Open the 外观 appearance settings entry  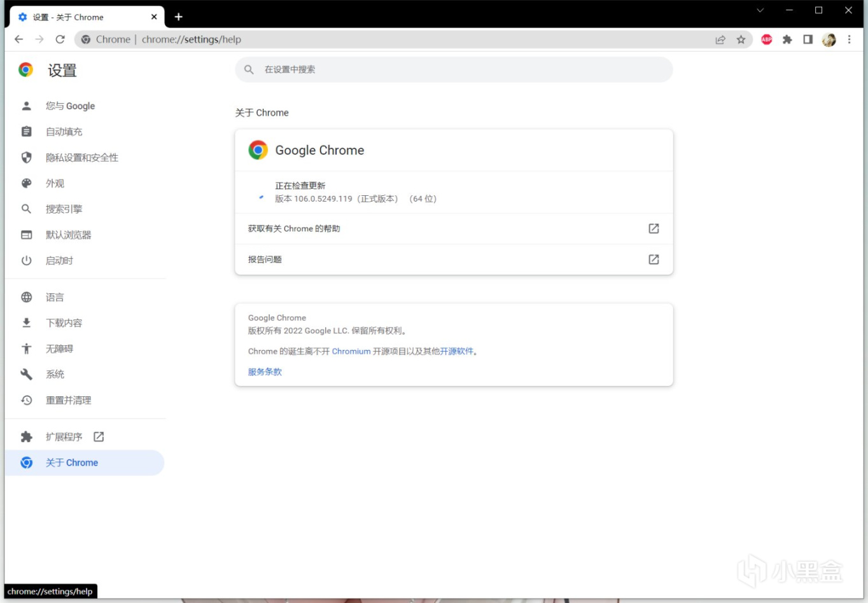[55, 183]
